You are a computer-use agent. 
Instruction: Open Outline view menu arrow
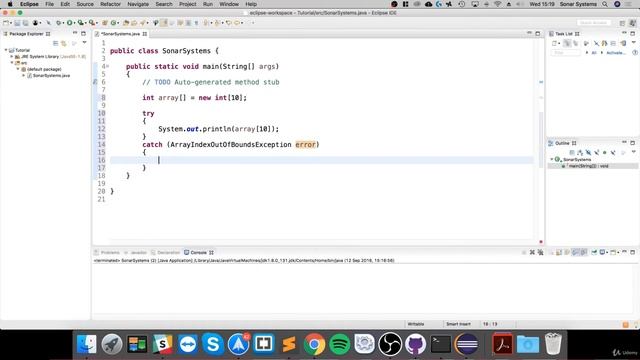[634, 151]
